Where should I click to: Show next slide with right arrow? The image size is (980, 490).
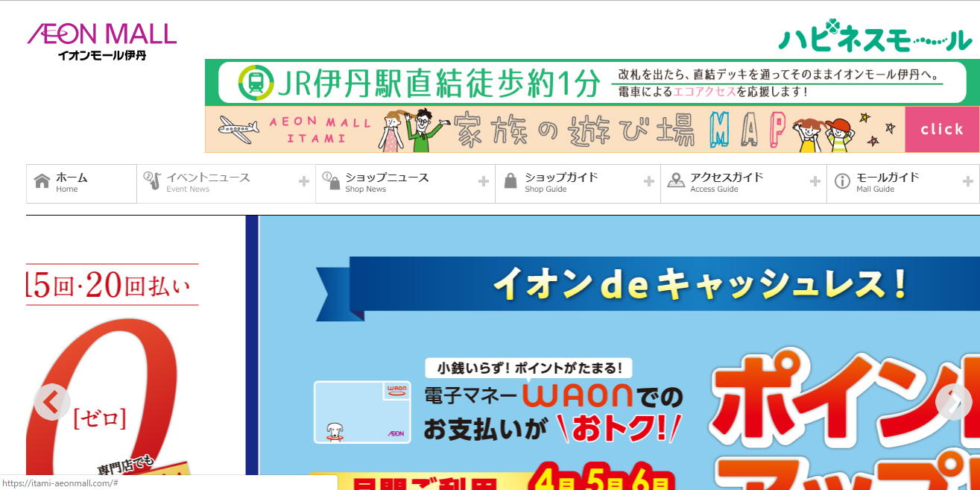[x=954, y=402]
